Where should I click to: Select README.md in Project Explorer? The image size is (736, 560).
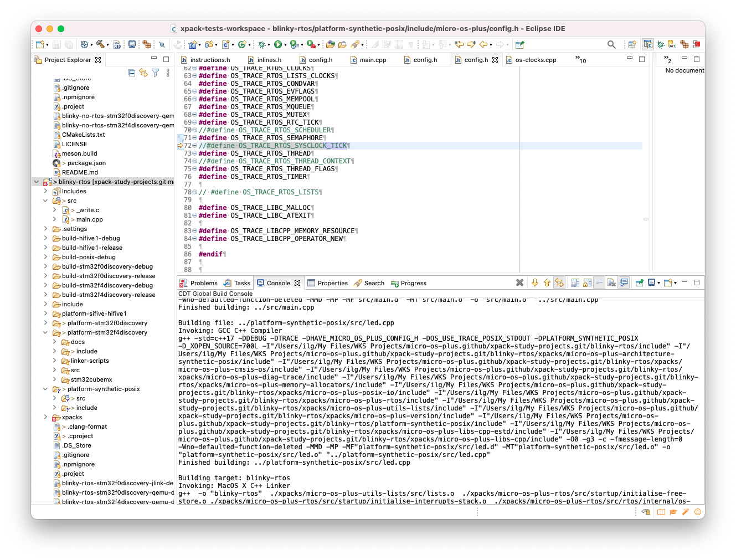(x=80, y=172)
